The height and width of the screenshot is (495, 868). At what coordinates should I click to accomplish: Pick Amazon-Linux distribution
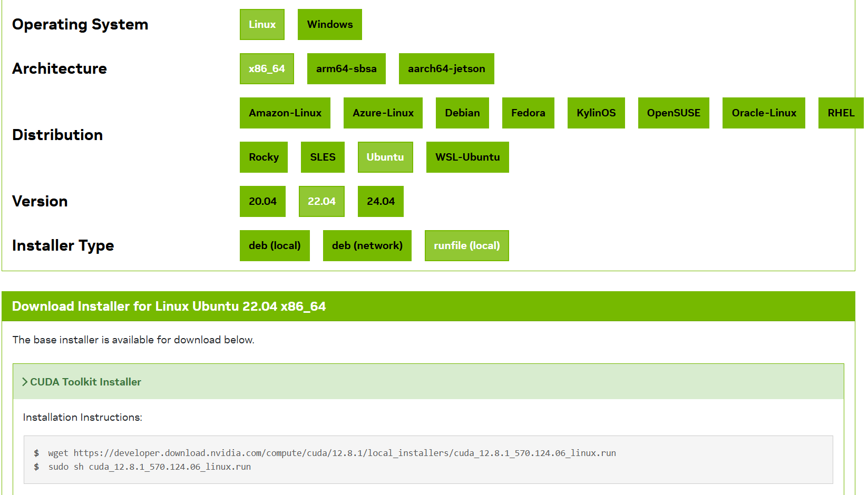point(285,113)
